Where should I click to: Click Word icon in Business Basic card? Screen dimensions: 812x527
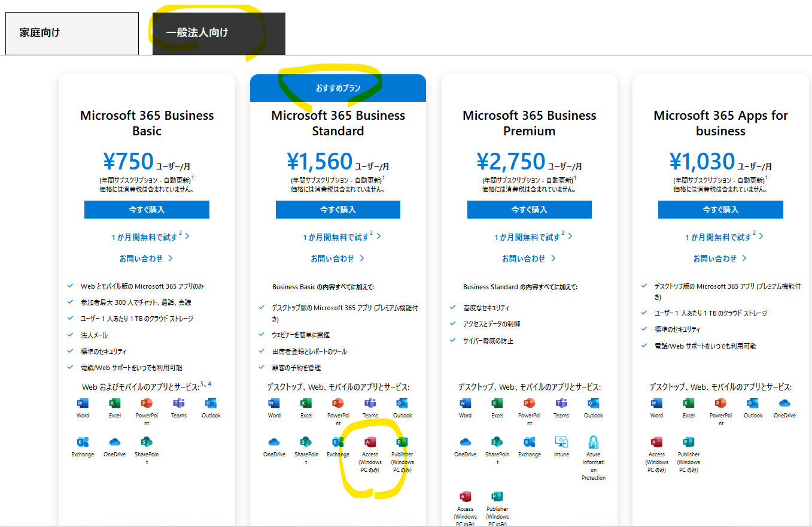83,403
